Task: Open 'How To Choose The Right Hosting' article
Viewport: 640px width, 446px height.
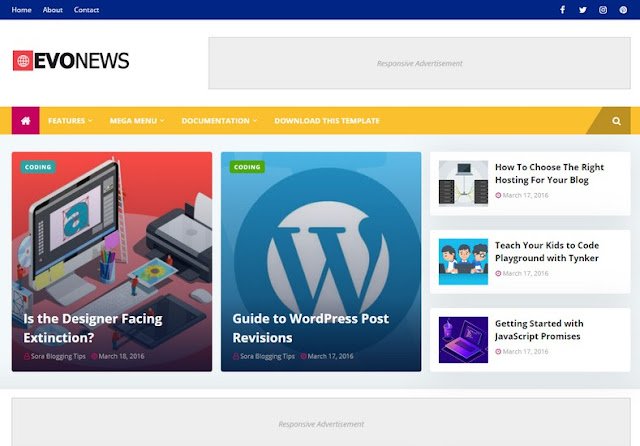Action: 549,173
